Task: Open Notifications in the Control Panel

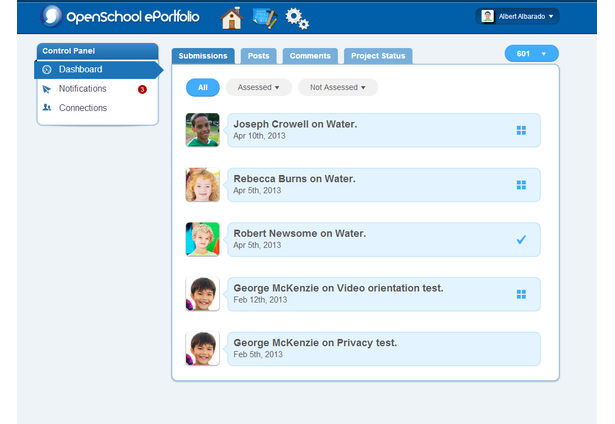Action: (97, 89)
